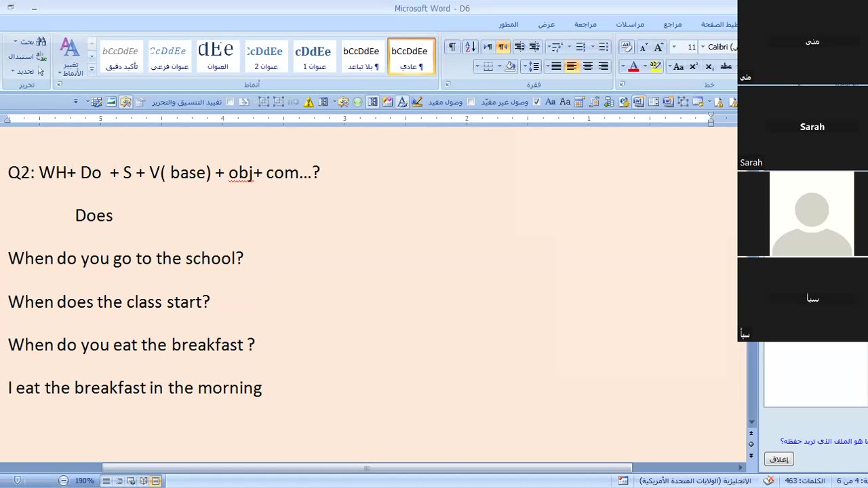This screenshot has width=868, height=488.
Task: Click the shading paint bucket icon
Action: 510,66
